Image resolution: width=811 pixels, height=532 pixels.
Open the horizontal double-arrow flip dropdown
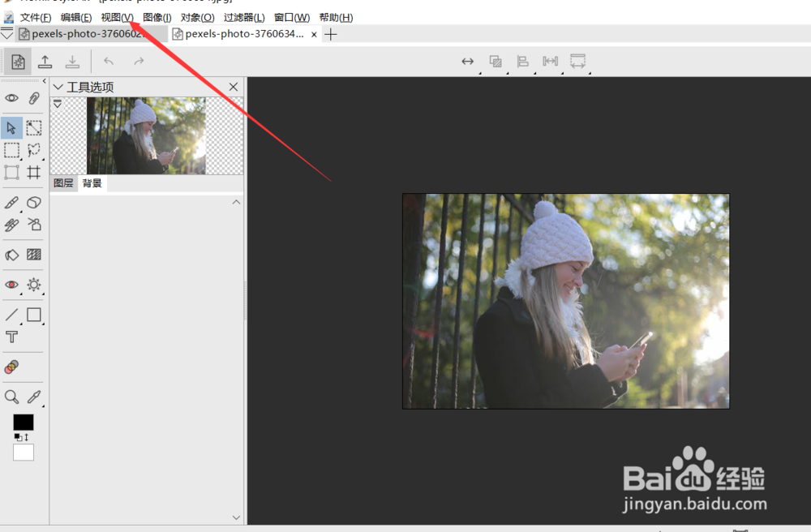pos(469,62)
